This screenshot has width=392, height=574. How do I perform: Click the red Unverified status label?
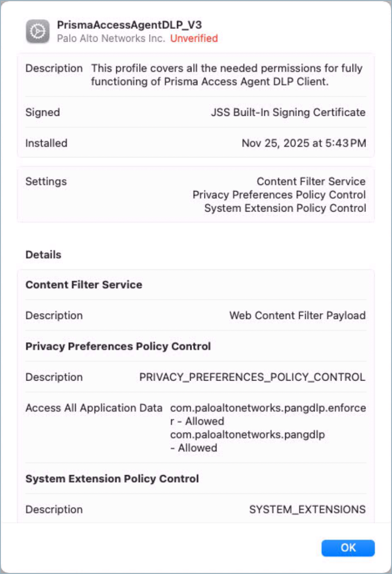[x=194, y=39]
